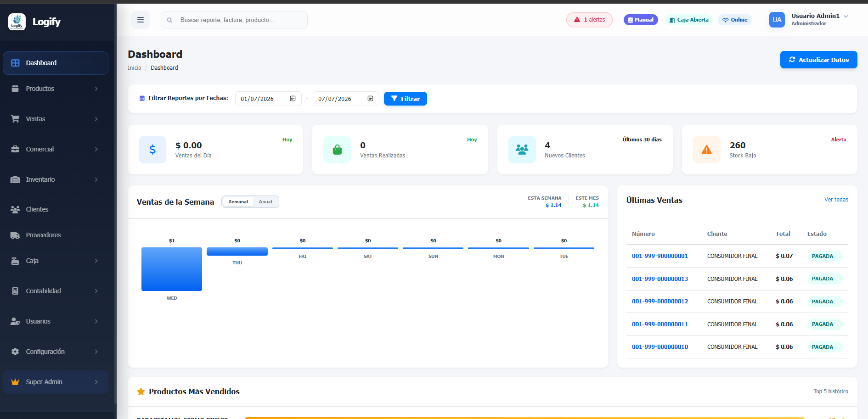868x419 pixels.
Task: Click the WED bar in weekly sales chart
Action: [172, 269]
